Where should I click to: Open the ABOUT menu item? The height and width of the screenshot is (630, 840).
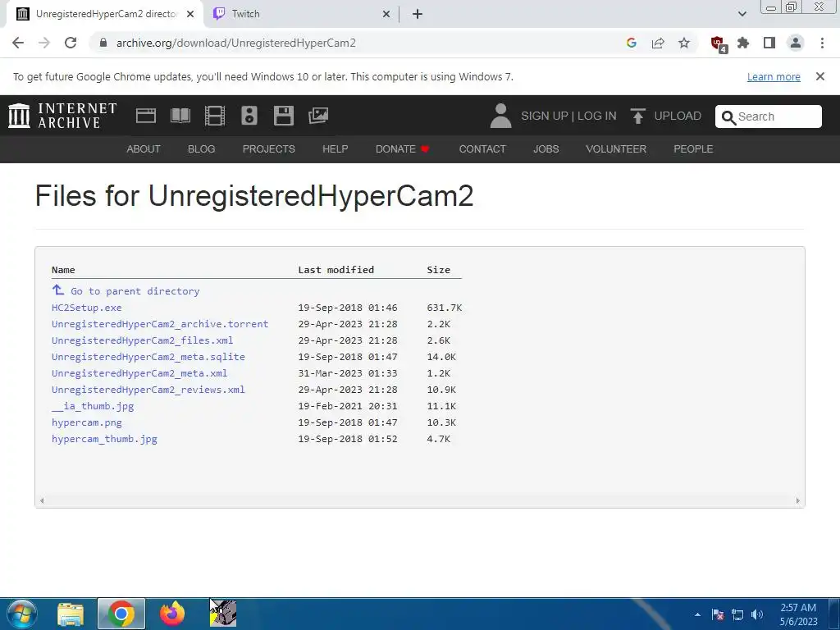pos(144,149)
